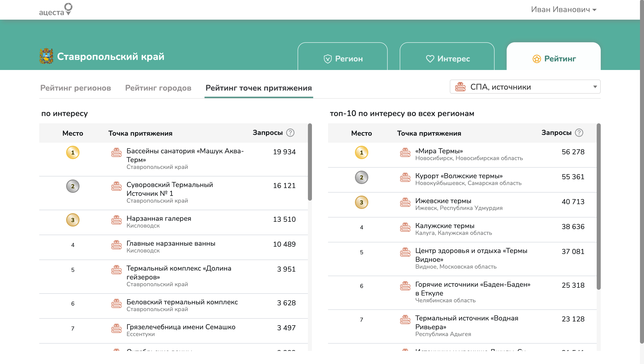The image size is (644, 364).
Task: Click gold medal 1 badge for Мира Термы
Action: pyautogui.click(x=361, y=153)
